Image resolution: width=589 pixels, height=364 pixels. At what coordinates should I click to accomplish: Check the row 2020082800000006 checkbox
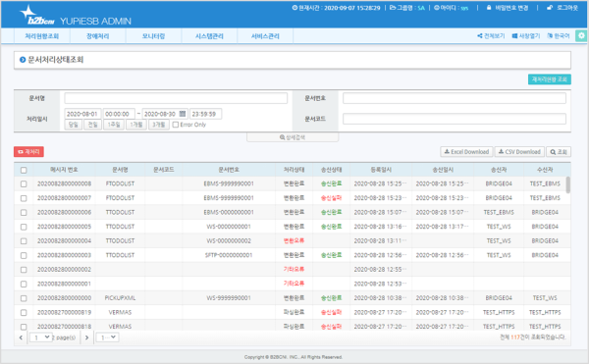click(24, 212)
